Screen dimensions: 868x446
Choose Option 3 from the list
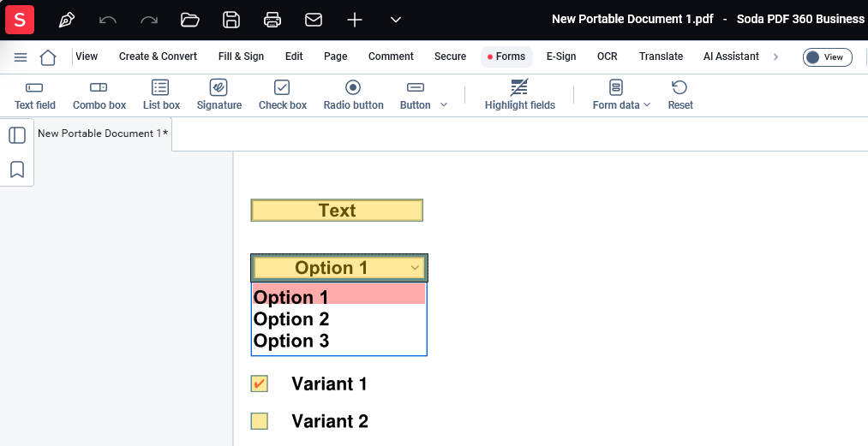338,341
